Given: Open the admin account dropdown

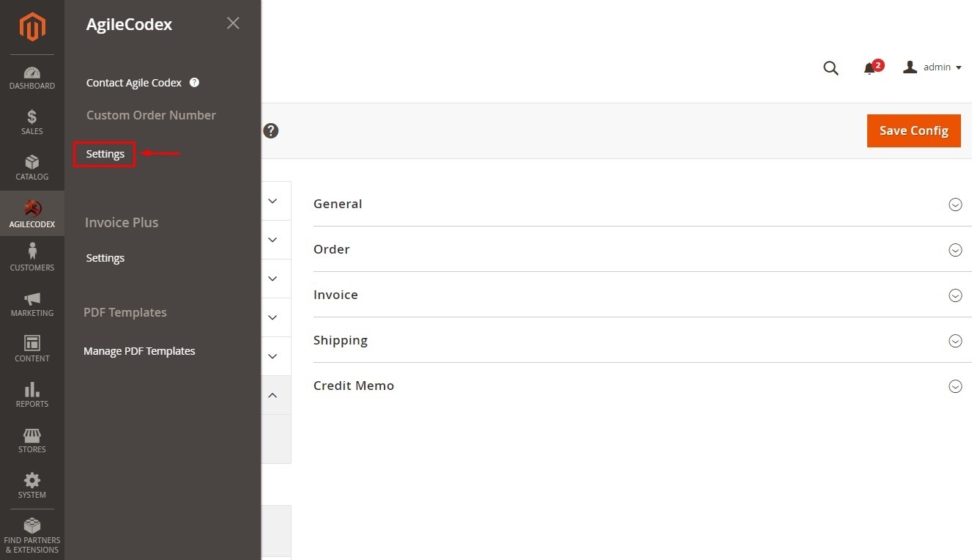Looking at the screenshot, I should coord(932,67).
